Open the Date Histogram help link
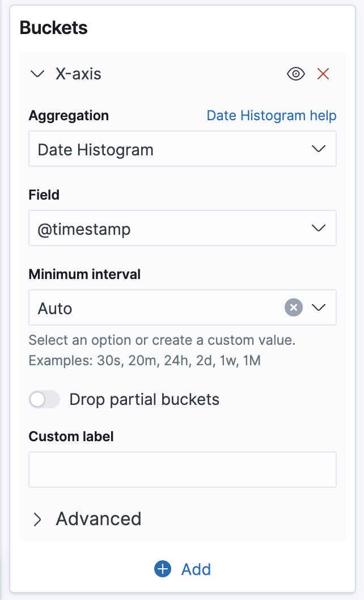The width and height of the screenshot is (364, 600). click(x=271, y=116)
